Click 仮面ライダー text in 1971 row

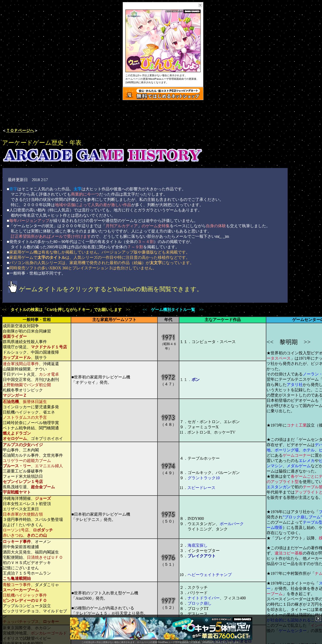[x=15, y=337]
